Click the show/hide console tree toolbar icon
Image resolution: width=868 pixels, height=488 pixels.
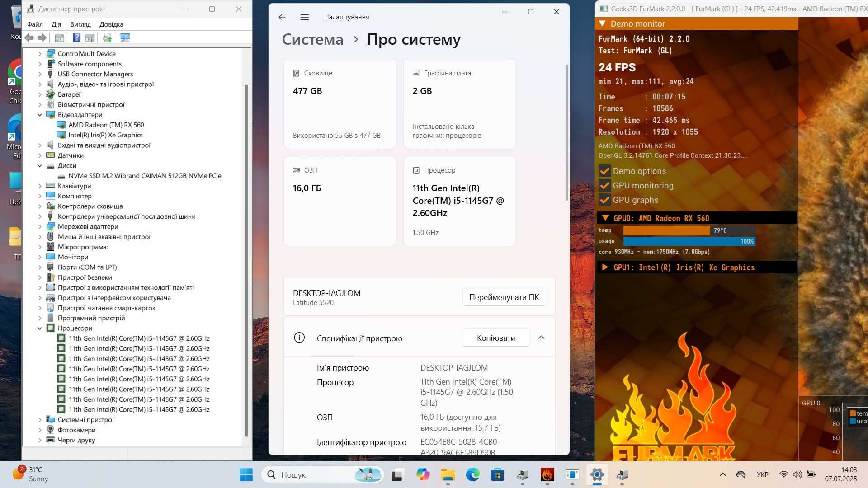tap(59, 38)
